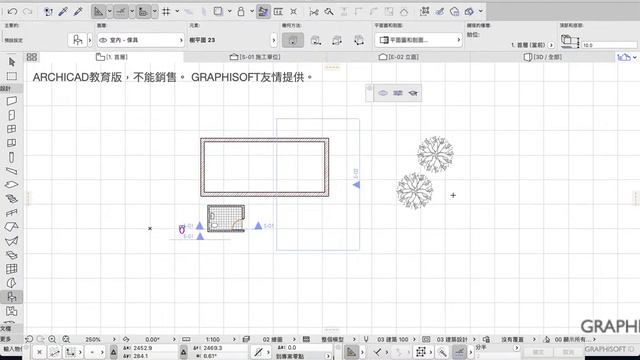Select the Inject Parameters syringe icon
Viewport: 640px width, 360px height.
pos(78,11)
